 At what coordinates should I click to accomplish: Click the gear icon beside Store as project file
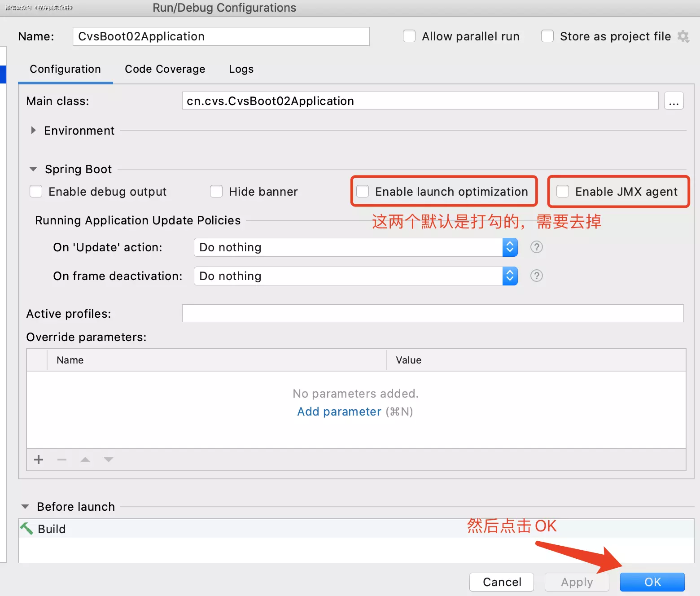point(683,36)
